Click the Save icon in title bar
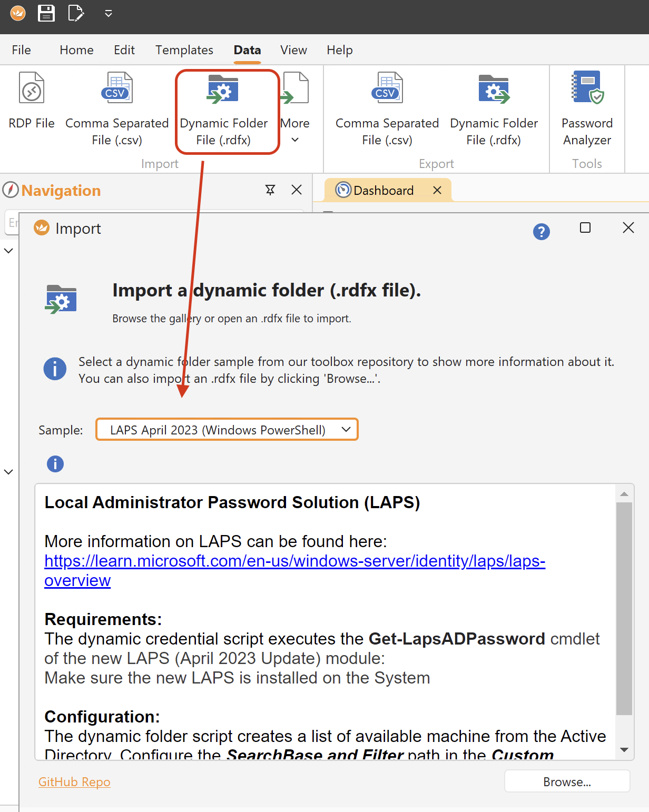 click(46, 13)
